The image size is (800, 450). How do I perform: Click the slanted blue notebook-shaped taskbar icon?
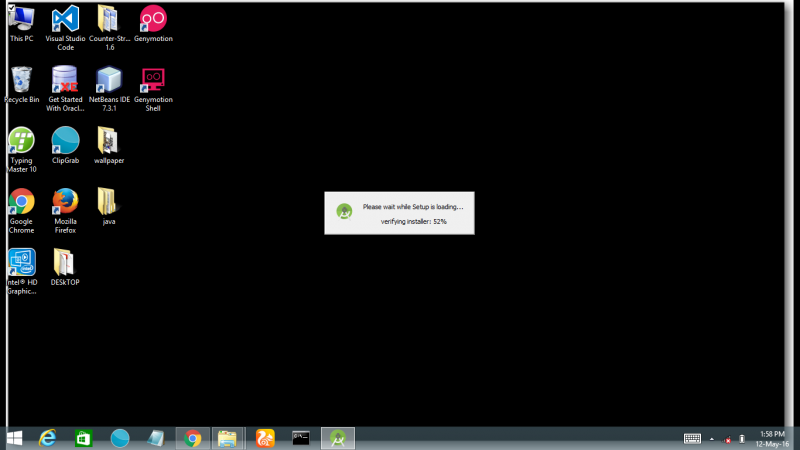click(x=156, y=438)
